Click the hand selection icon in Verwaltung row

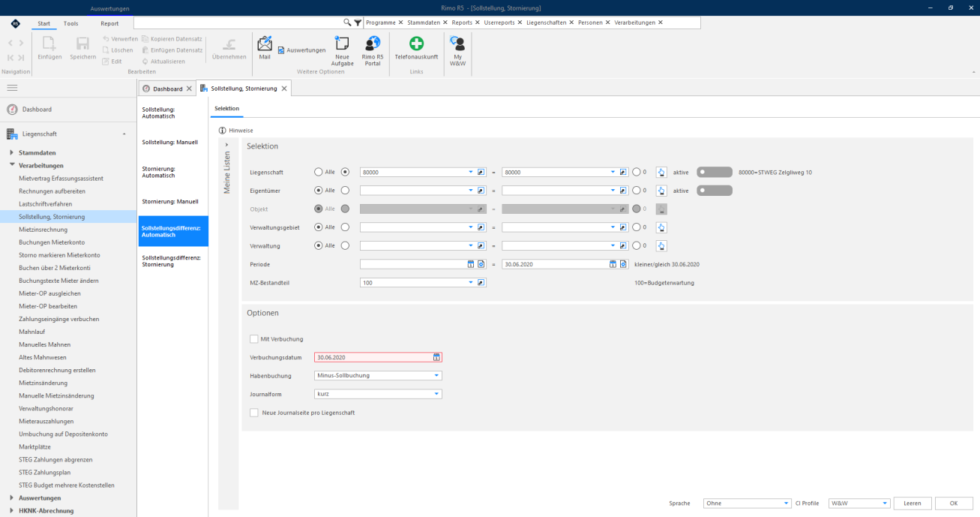(x=661, y=245)
